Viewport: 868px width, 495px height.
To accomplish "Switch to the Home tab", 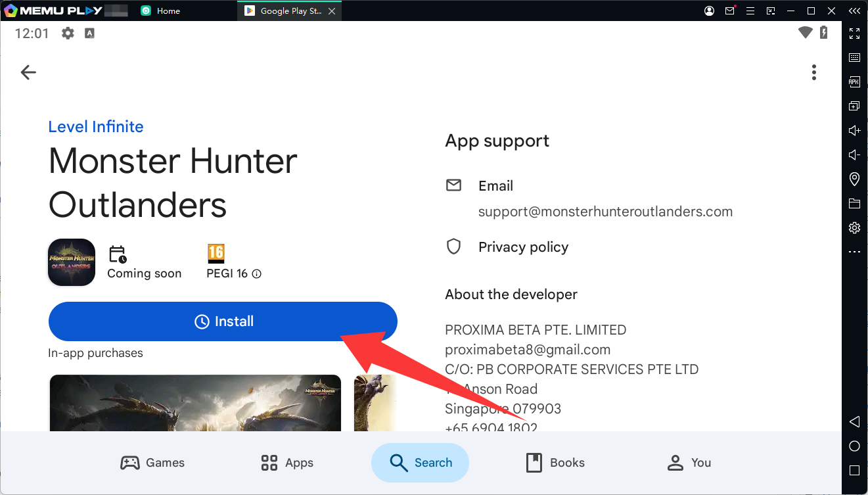I will click(x=160, y=11).
